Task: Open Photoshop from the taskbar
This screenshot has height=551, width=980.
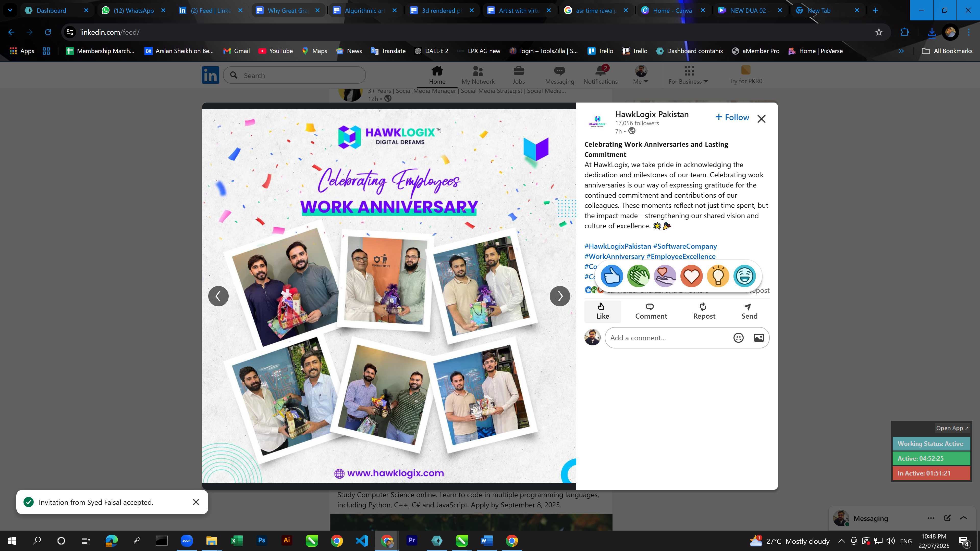Action: point(261,540)
